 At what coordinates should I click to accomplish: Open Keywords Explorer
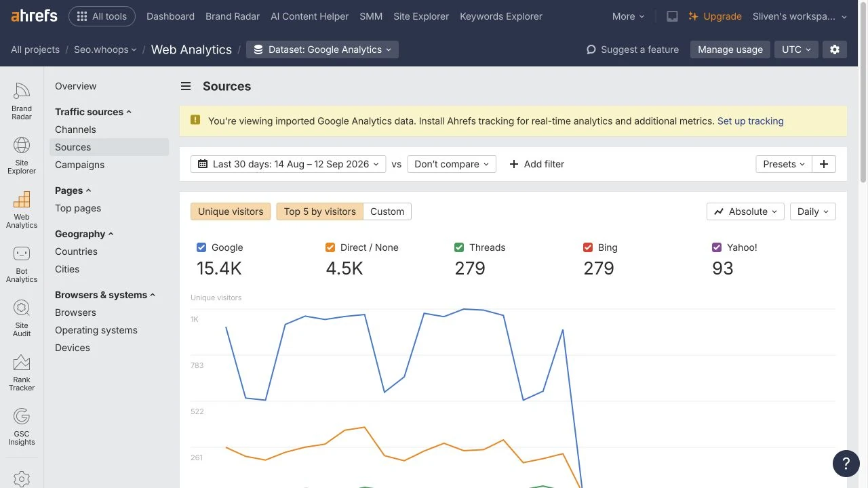[501, 16]
